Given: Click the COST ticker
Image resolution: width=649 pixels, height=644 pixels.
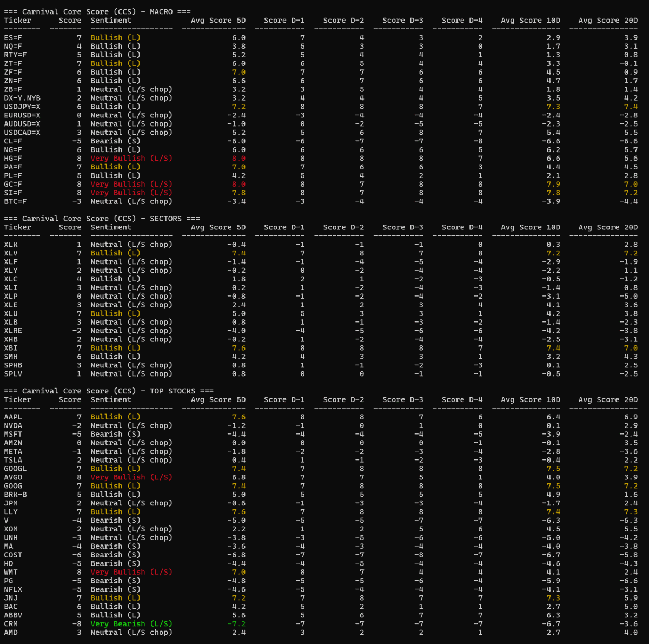Looking at the screenshot, I should click(x=13, y=555).
